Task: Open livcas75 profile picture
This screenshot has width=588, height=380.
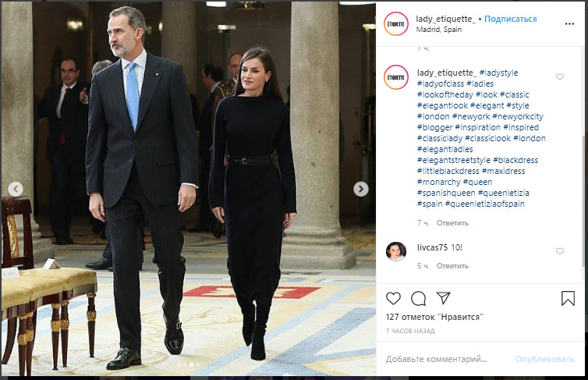Action: pyautogui.click(x=396, y=251)
